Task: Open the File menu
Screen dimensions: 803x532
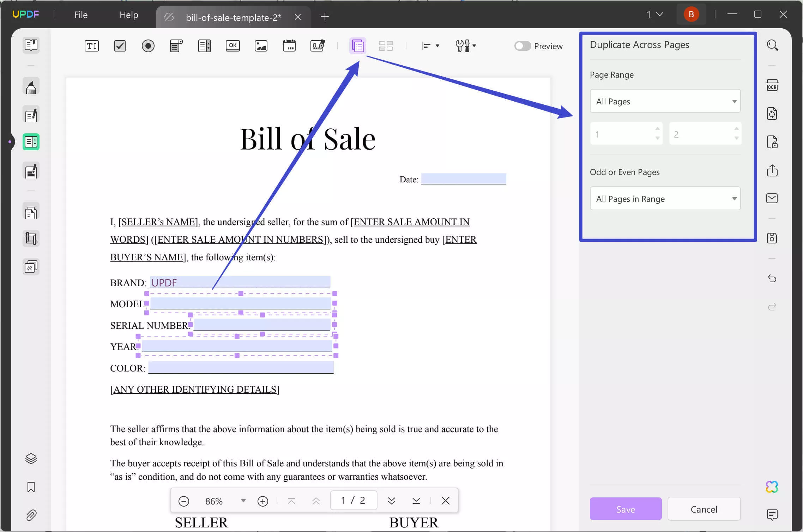Action: (x=81, y=14)
